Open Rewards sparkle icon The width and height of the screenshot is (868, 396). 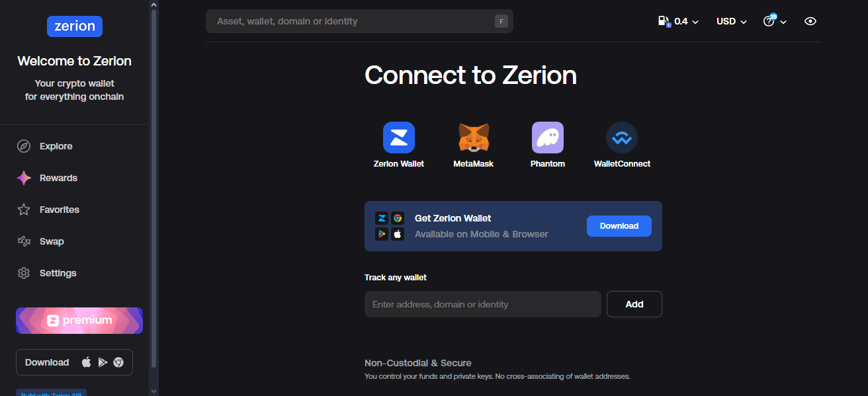click(24, 178)
